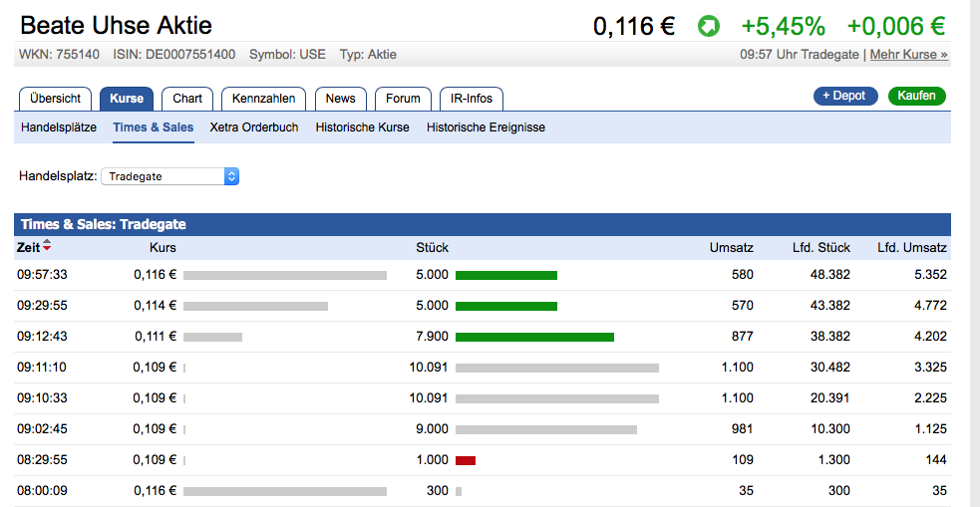Image resolution: width=980 pixels, height=507 pixels.
Task: Open Historische Ereignisse sub-navigation link
Action: (486, 127)
